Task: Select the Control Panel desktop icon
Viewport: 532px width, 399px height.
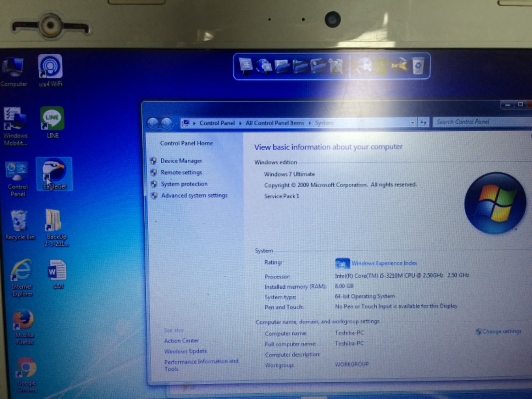Action: pyautogui.click(x=17, y=179)
